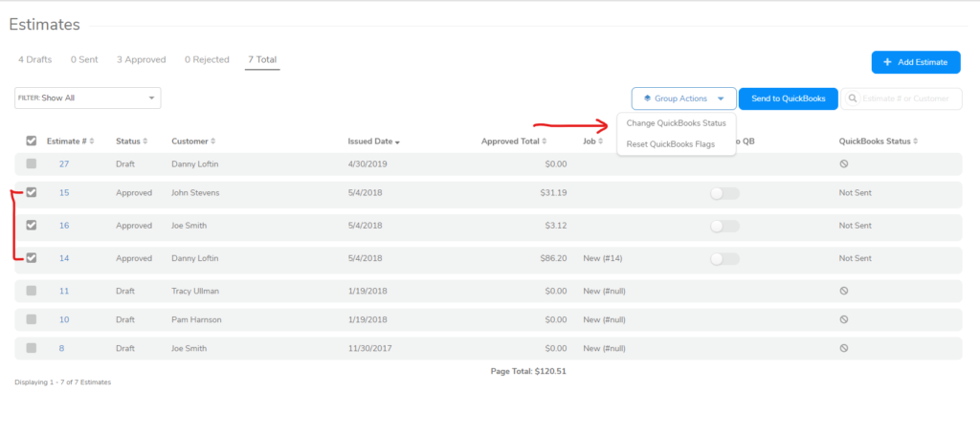
Task: Expand the Group Actions dropdown
Action: (x=721, y=98)
